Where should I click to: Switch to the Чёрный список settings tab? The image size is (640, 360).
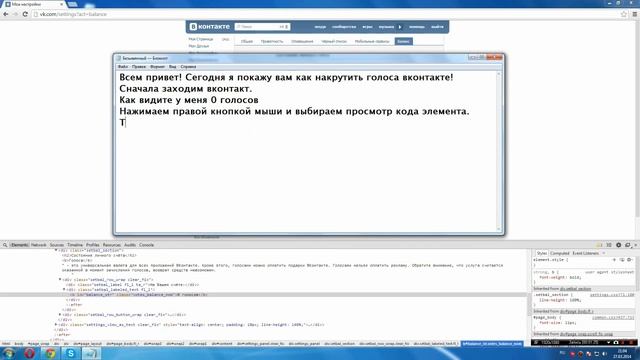tap(334, 41)
